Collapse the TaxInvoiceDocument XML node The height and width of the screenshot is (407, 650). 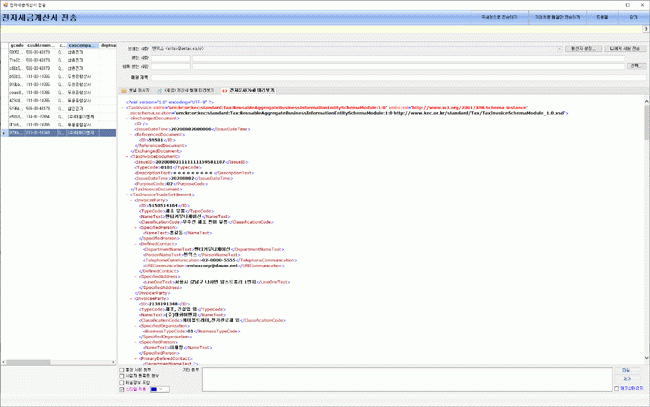127,157
